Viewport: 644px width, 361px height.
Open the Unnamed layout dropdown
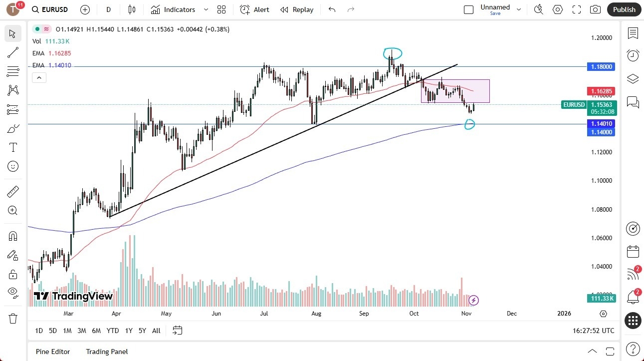tap(518, 9)
